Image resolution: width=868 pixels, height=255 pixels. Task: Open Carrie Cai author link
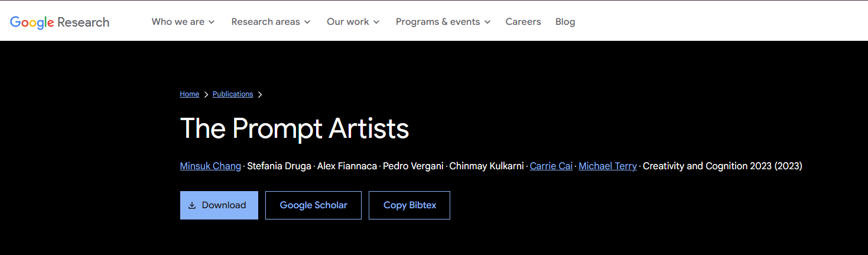[551, 166]
